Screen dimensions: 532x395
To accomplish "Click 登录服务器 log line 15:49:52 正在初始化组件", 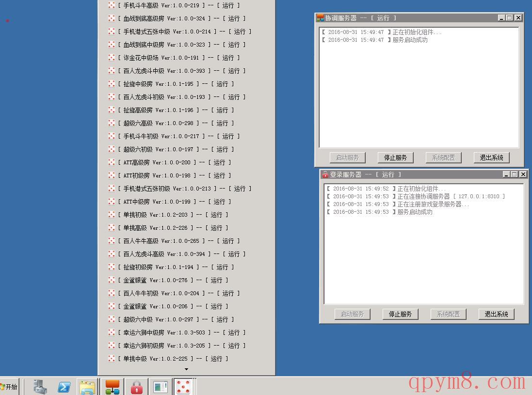I will (386, 189).
